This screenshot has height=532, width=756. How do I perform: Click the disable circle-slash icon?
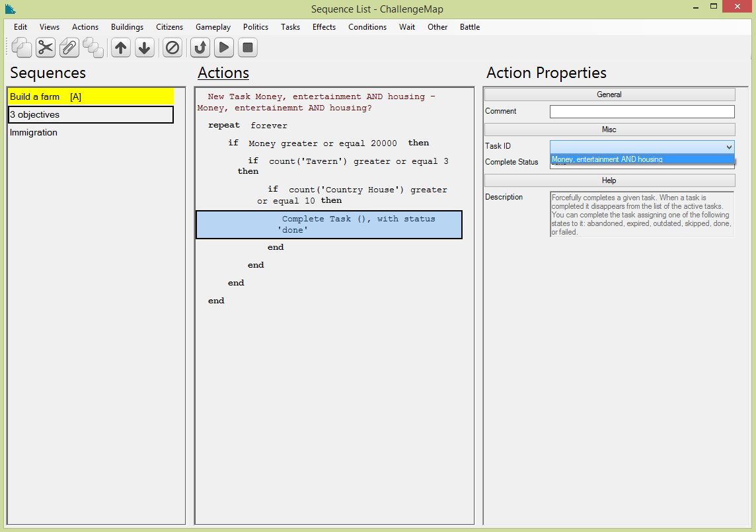pyautogui.click(x=172, y=48)
